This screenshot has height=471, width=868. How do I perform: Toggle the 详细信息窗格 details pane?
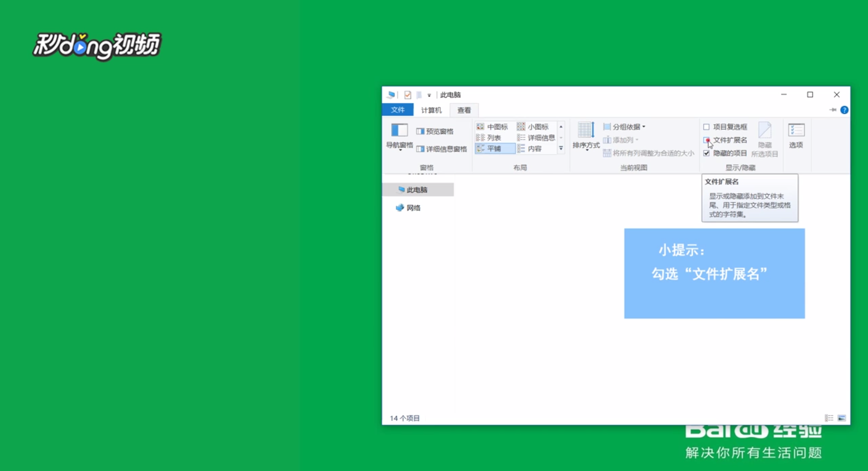441,149
